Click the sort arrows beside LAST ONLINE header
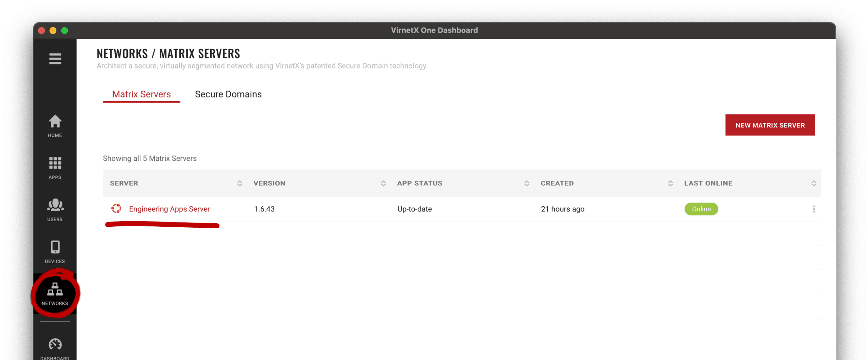Image resolution: width=868 pixels, height=360 pixels. pos(814,183)
